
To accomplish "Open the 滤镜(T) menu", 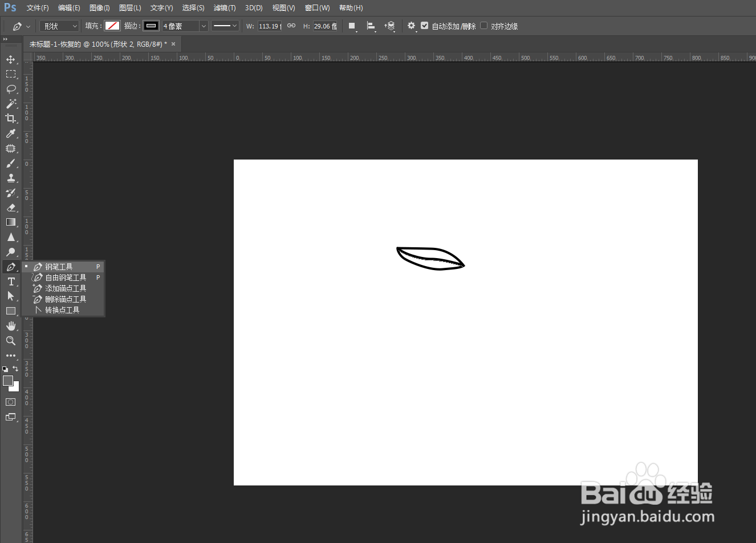I will (225, 8).
